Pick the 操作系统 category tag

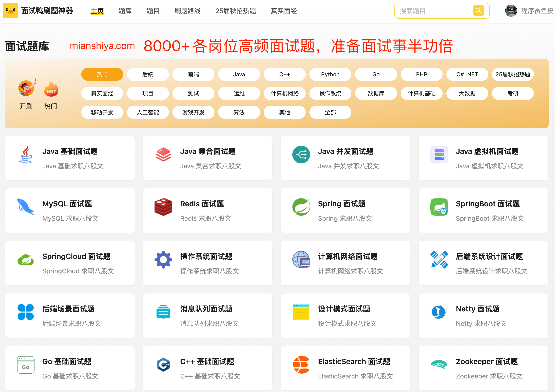click(330, 93)
